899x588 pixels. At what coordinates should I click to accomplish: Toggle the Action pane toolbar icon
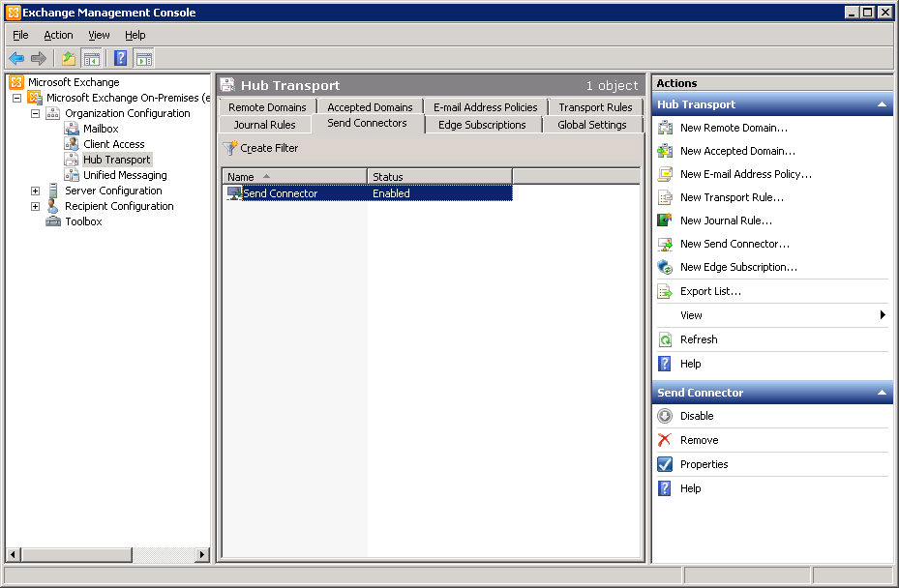[x=144, y=58]
